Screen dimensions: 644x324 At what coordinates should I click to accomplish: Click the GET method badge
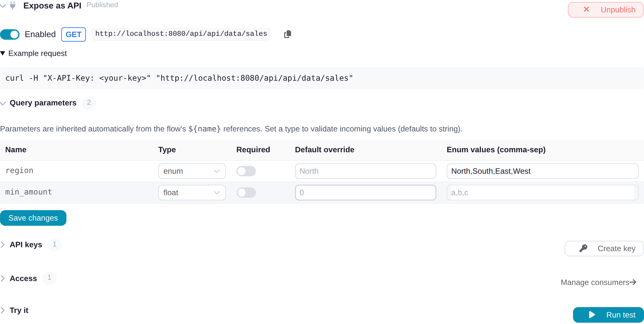[x=74, y=34]
